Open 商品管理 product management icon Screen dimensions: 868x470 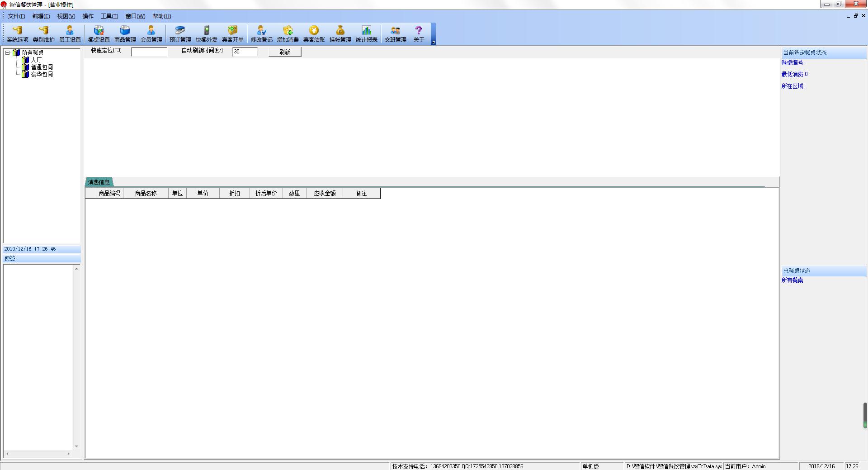125,33
